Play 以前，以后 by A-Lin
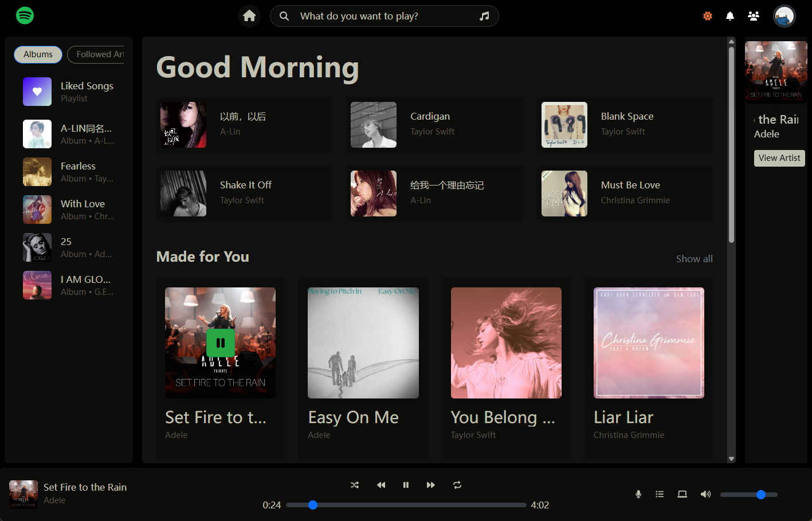812x521 pixels. pos(244,125)
